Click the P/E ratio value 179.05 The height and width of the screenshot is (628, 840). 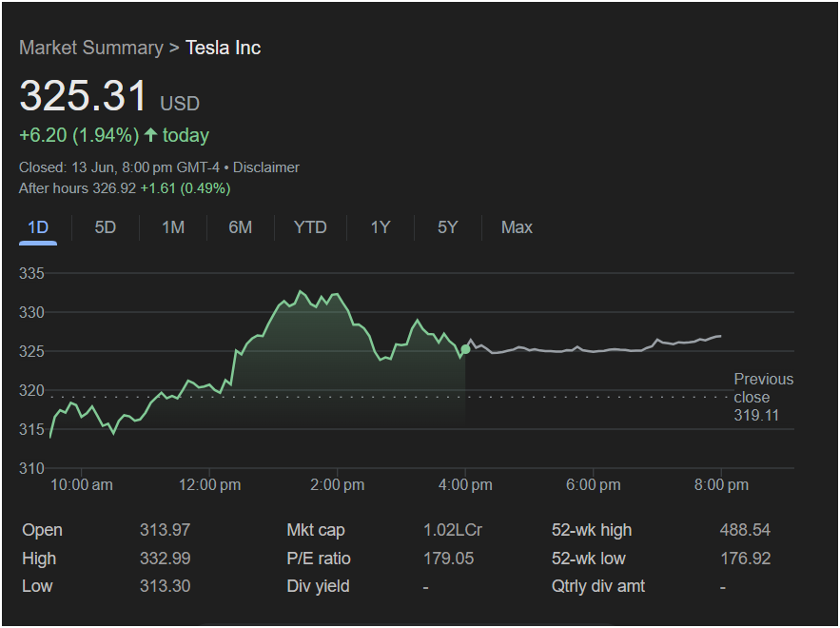coord(448,559)
